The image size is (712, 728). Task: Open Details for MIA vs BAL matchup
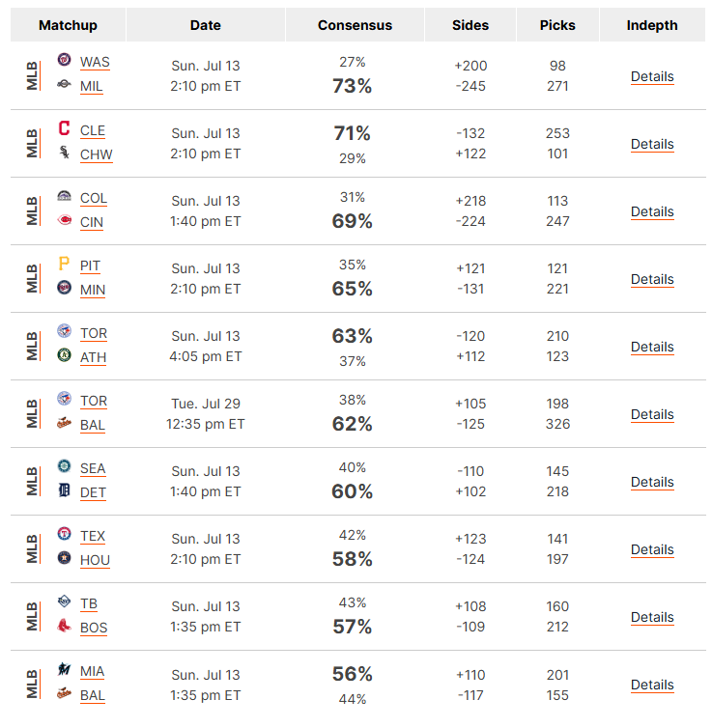652,685
